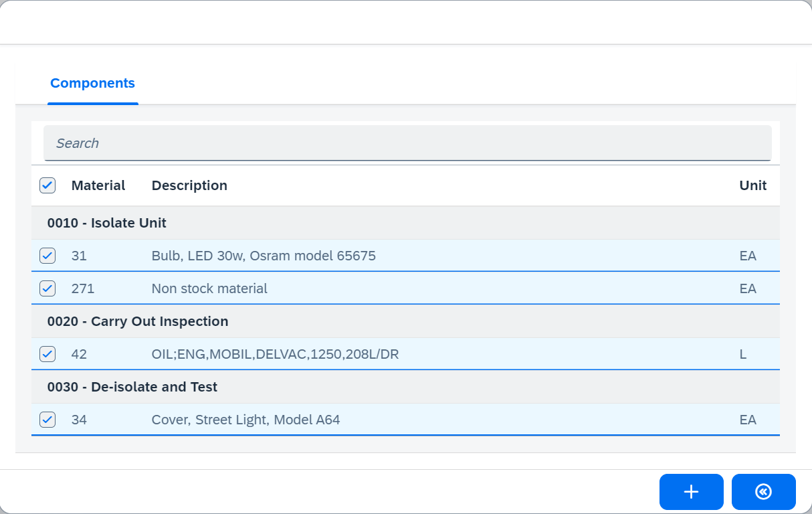Select the 0030 - De-isolate and Test group row
This screenshot has height=514, width=812.
pos(405,387)
